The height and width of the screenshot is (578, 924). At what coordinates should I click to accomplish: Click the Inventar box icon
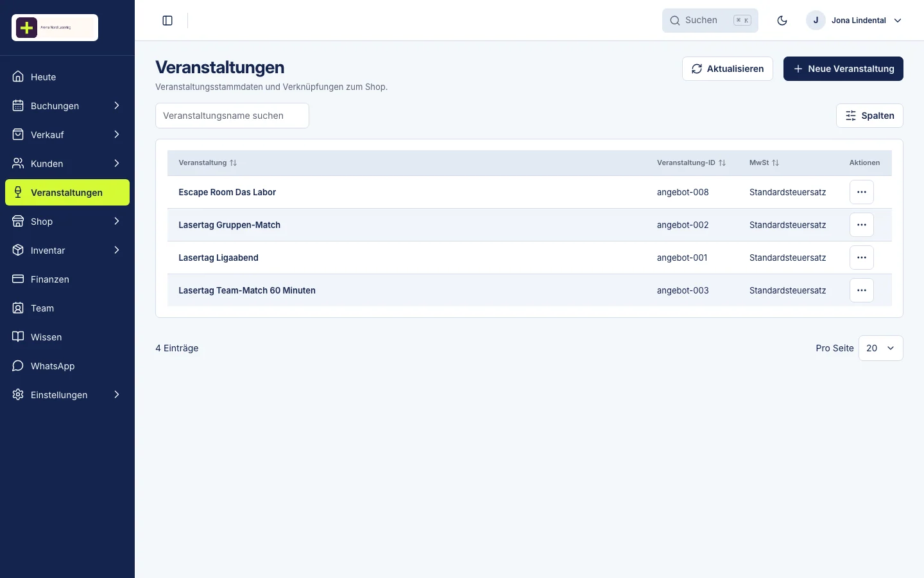pyautogui.click(x=18, y=250)
